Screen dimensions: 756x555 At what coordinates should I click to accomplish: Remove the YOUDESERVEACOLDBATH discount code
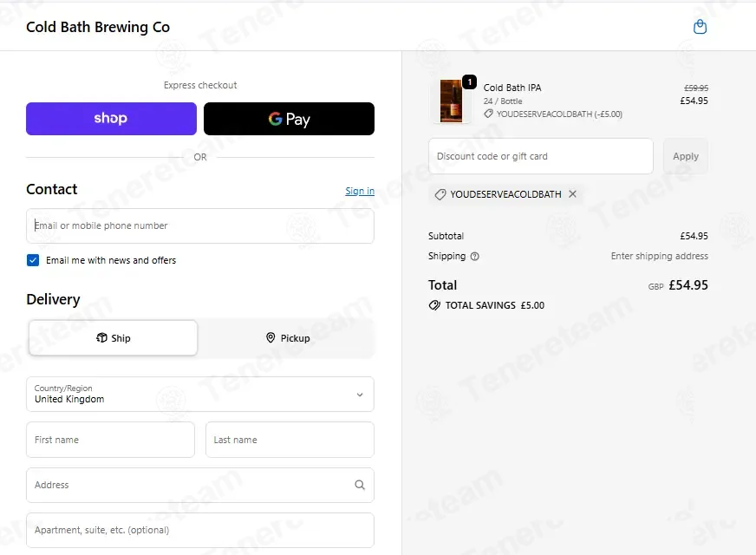tap(572, 194)
